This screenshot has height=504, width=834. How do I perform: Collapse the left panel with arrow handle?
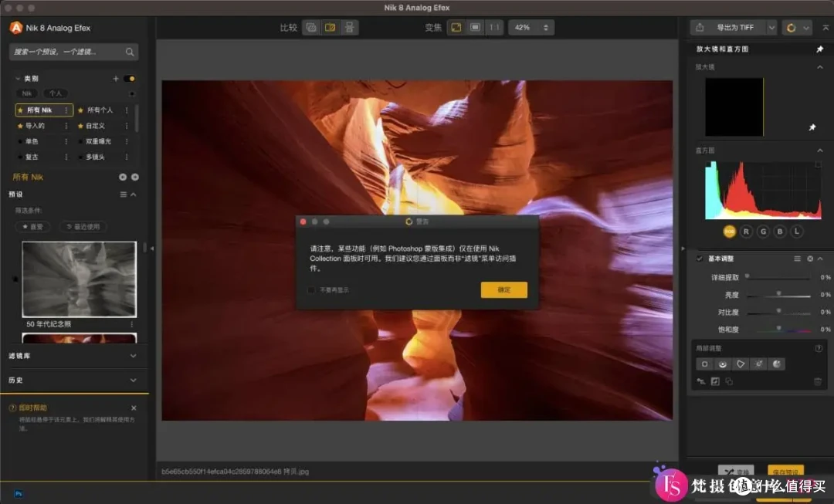coord(152,249)
